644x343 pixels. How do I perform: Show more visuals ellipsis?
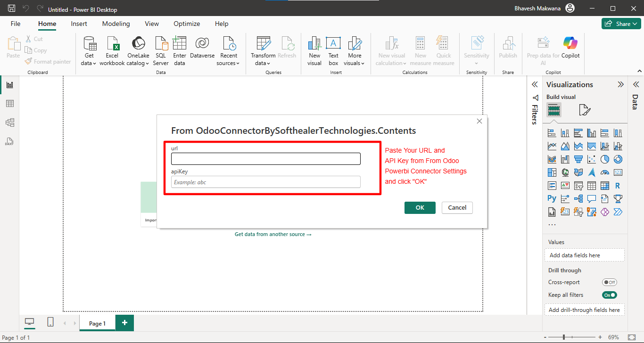552,224
